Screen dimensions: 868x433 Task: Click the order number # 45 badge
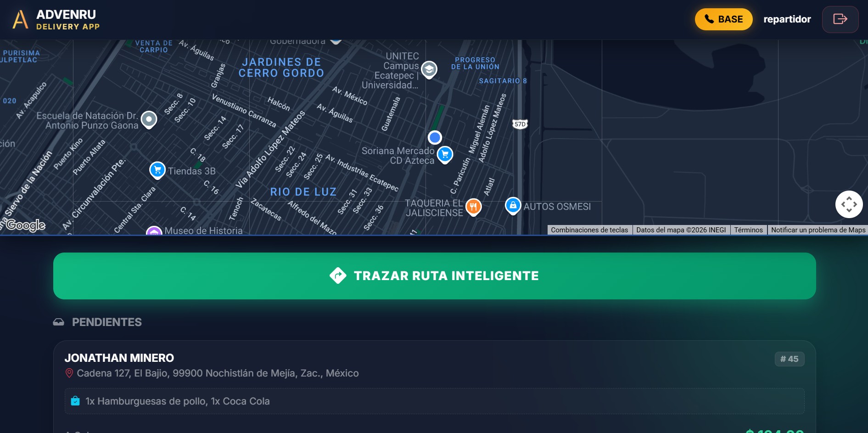tap(790, 359)
